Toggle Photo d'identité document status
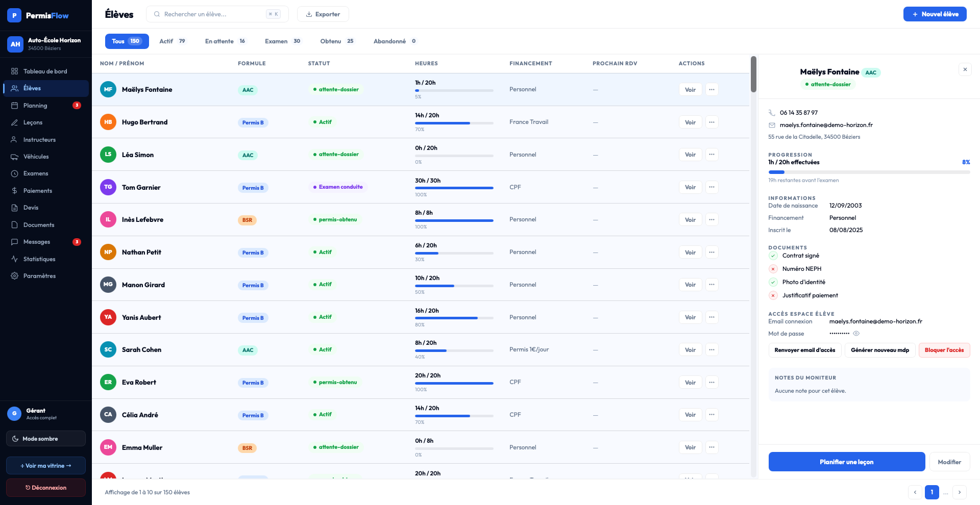The image size is (980, 505). [x=773, y=282]
